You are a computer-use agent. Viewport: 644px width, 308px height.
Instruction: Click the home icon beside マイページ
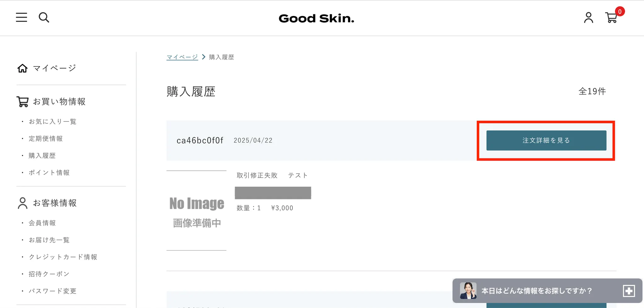point(22,68)
